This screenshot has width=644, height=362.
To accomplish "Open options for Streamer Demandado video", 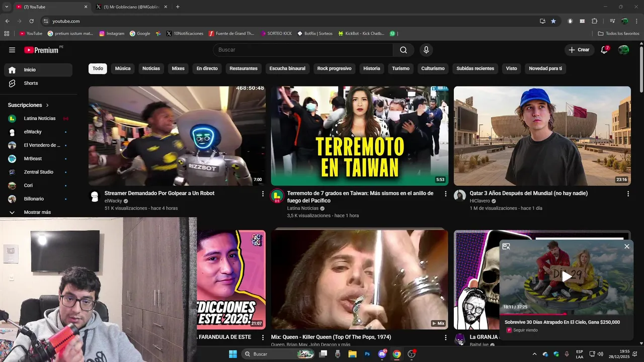I will pos(263,194).
